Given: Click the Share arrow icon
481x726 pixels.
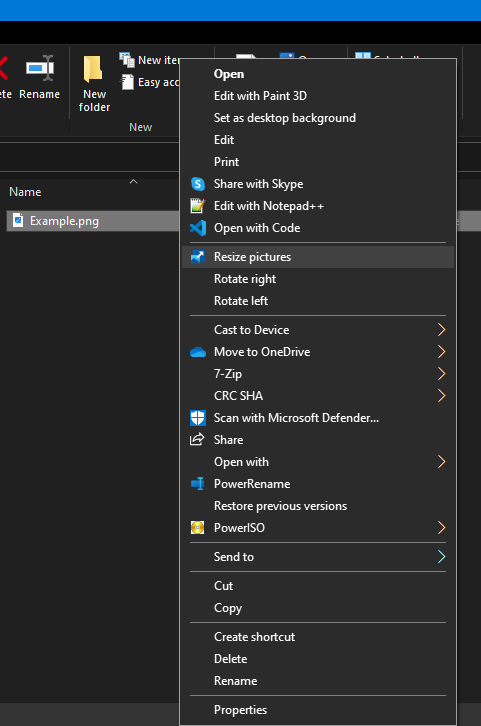Looking at the screenshot, I should 197,439.
